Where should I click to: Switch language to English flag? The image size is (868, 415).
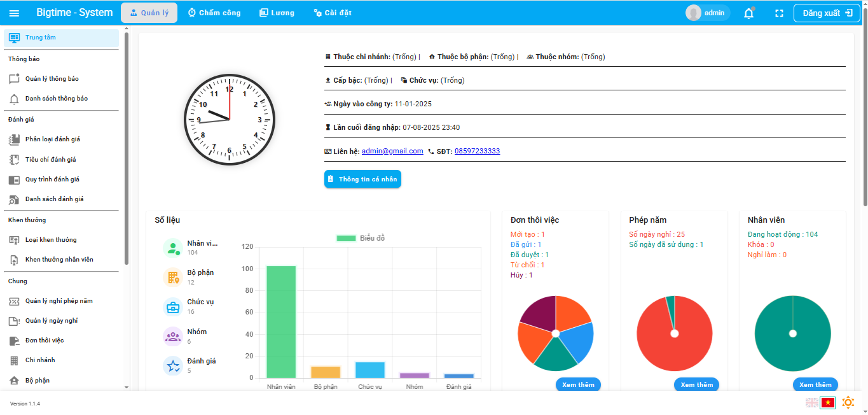[812, 402]
